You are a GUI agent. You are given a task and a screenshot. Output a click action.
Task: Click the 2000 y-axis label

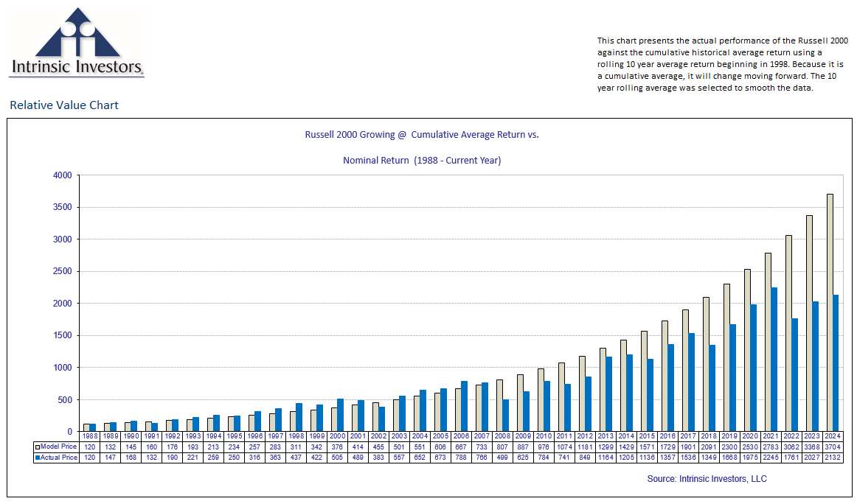click(62, 304)
